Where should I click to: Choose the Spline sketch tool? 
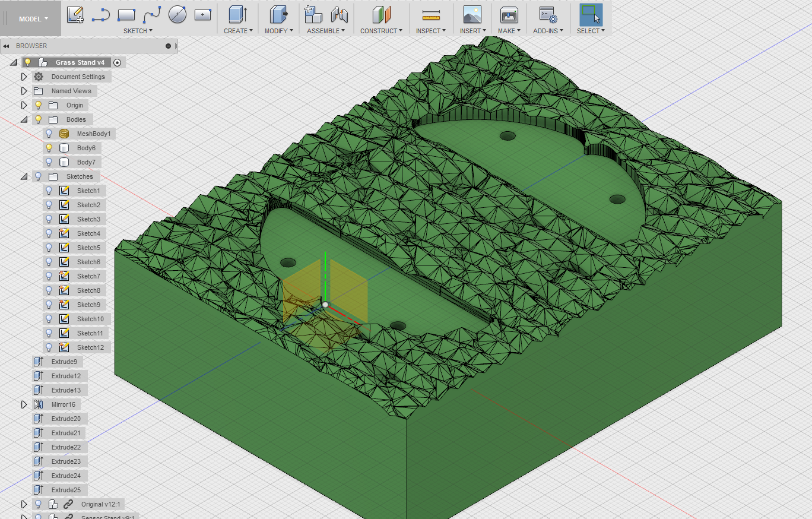[x=152, y=15]
